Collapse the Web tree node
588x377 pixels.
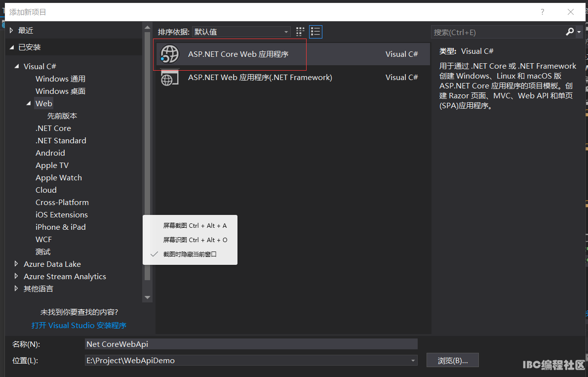[x=29, y=103]
